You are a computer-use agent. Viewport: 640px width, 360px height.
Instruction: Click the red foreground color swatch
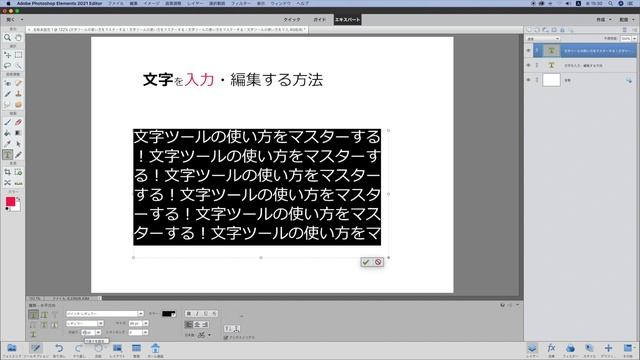point(10,201)
